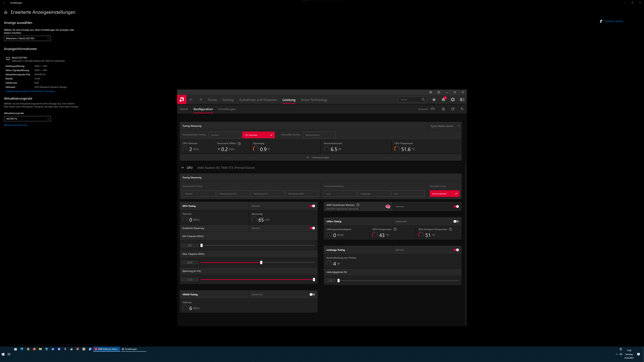Collapse the GPU section chevron
Viewport: 644px width, 362px height.
182,168
